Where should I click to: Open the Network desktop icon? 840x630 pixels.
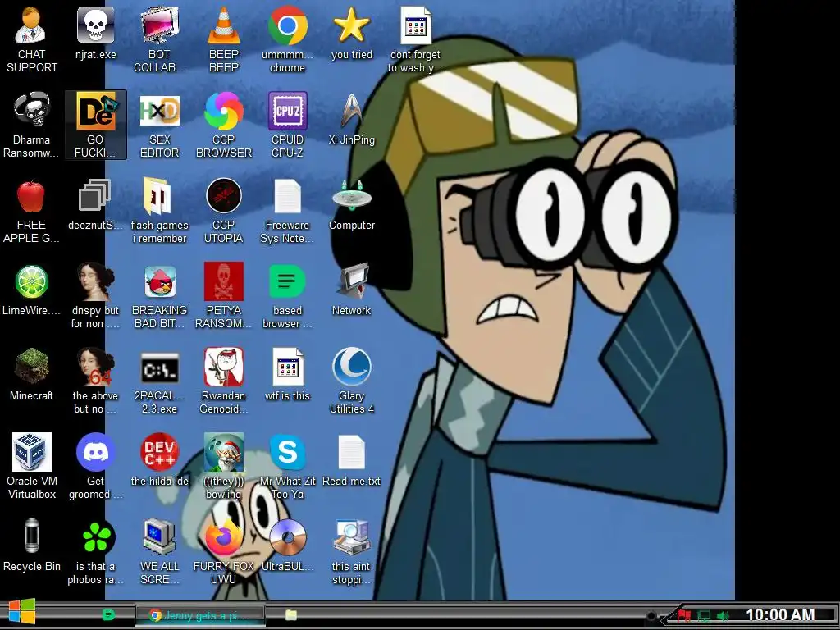(351, 290)
